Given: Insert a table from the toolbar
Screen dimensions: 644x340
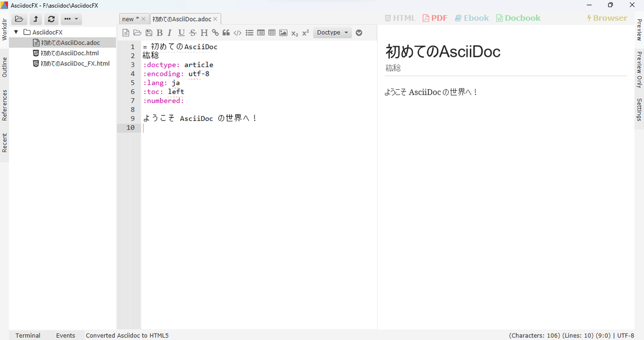Looking at the screenshot, I should point(272,32).
